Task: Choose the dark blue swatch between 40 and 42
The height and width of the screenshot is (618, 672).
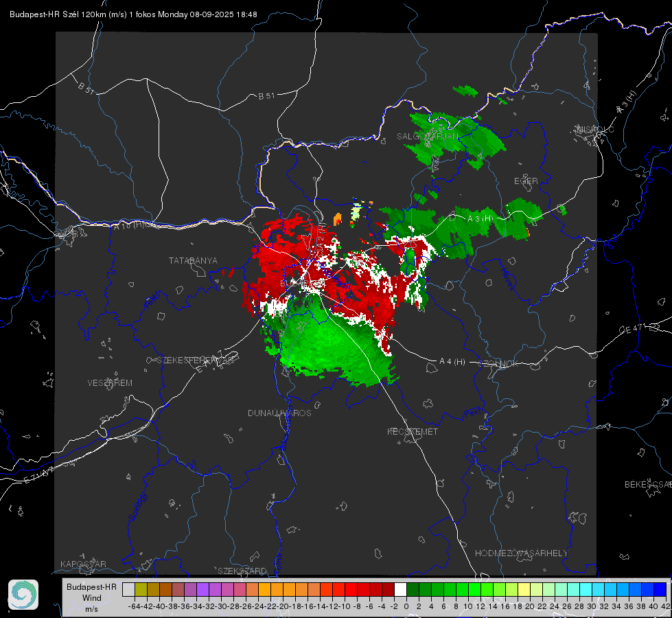Action: 660,589
